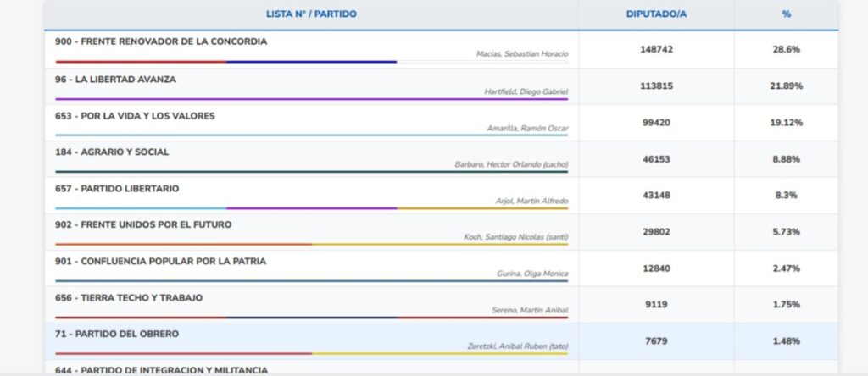Select candidate Zeretzki, Anibal Ruben (tato)
Image resolution: width=868 pixels, height=376 pixels.
518,346
